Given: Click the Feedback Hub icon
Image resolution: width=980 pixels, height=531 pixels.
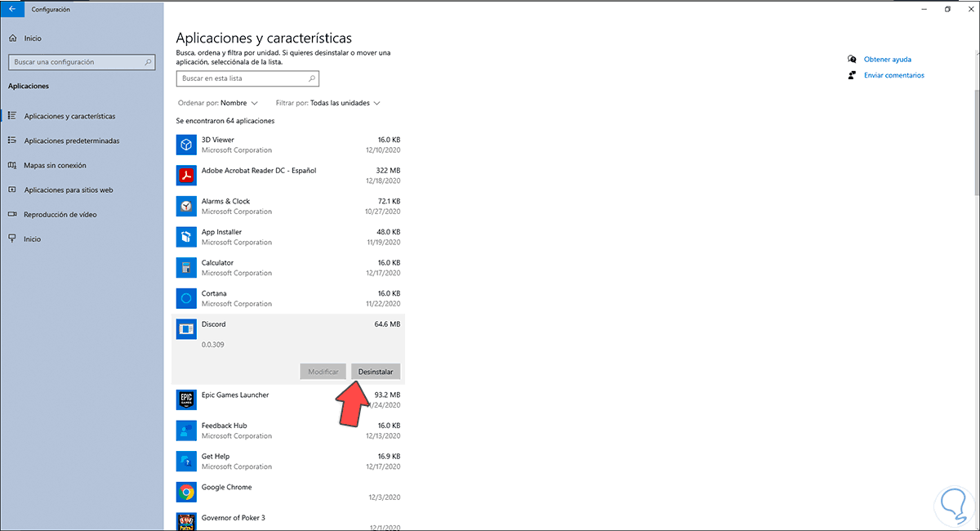Looking at the screenshot, I should pyautogui.click(x=186, y=431).
